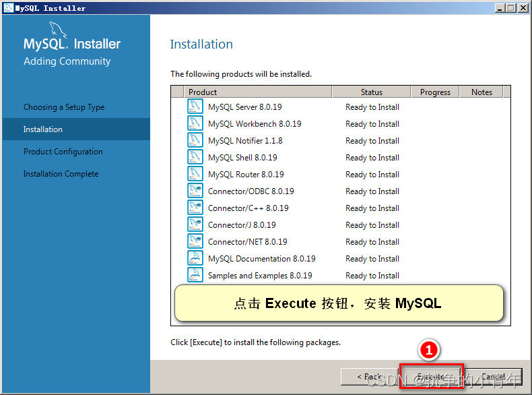This screenshot has height=395, width=532.
Task: Select the MySQL Notifier 1.1.8 row text
Action: (245, 141)
